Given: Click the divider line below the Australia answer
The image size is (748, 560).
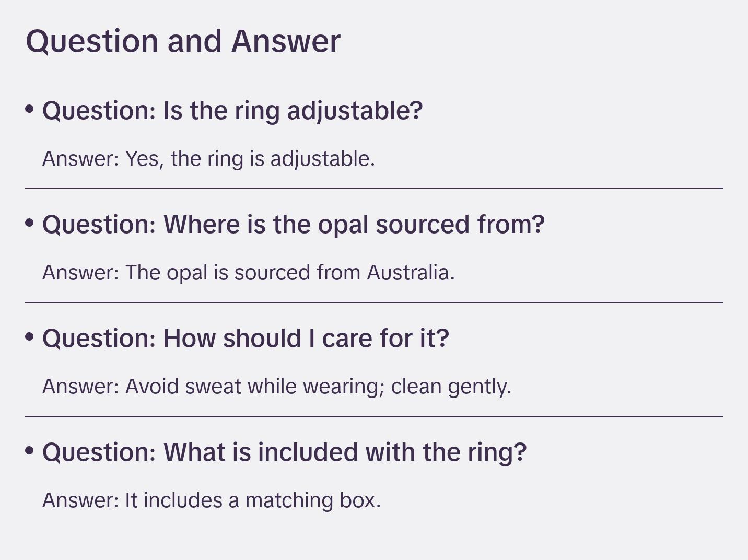Looking at the screenshot, I should click(x=374, y=302).
